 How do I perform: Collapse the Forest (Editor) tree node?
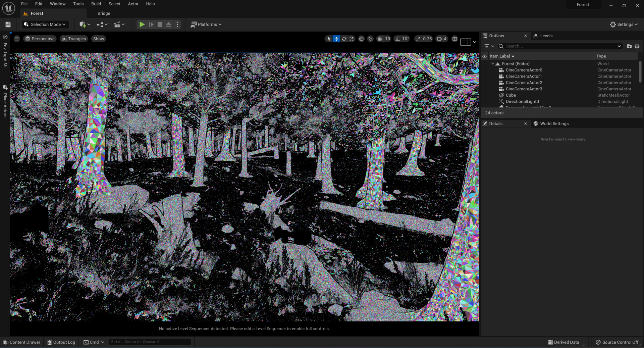coord(493,64)
